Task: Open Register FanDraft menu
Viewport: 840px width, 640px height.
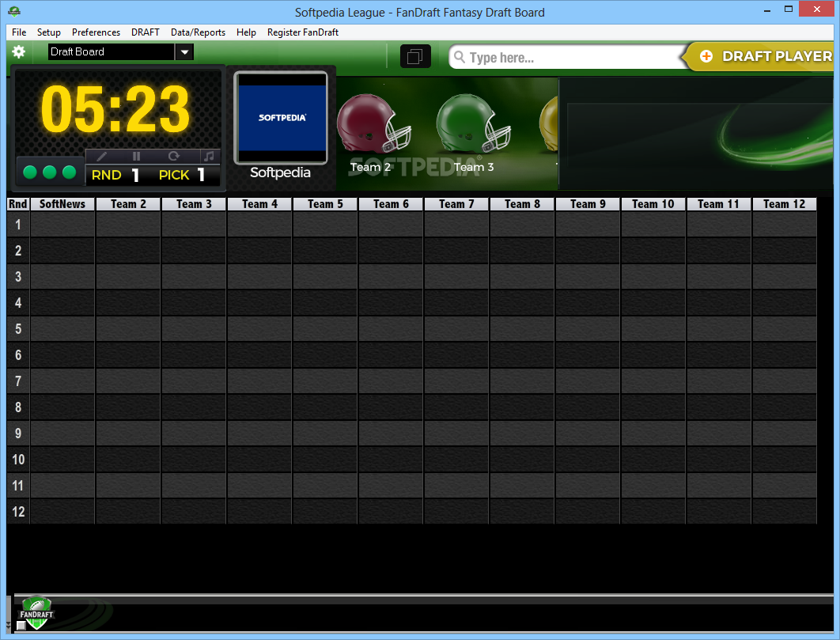Action: tap(303, 32)
